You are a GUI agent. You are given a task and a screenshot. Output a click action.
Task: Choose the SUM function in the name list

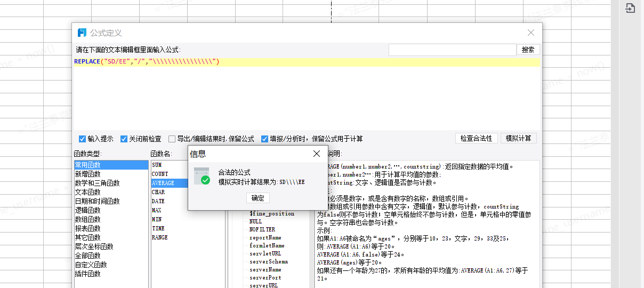click(156, 165)
